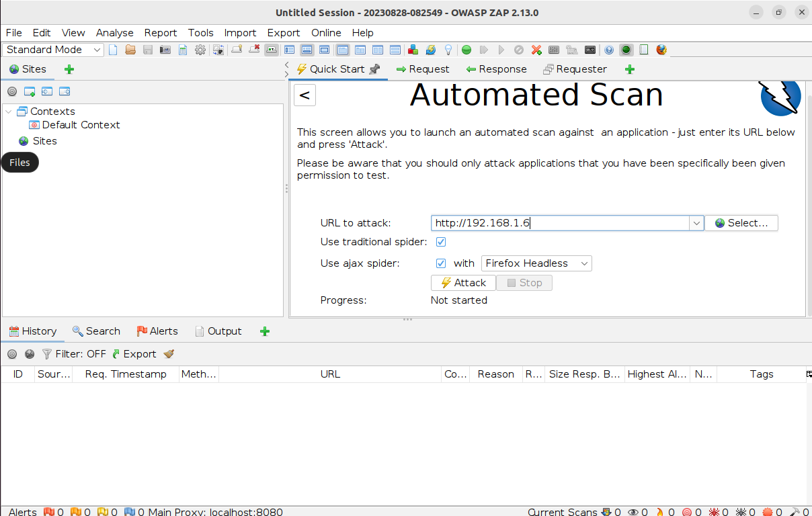The height and width of the screenshot is (516, 812).
Task: Click the Default Context tree item
Action: tap(74, 125)
